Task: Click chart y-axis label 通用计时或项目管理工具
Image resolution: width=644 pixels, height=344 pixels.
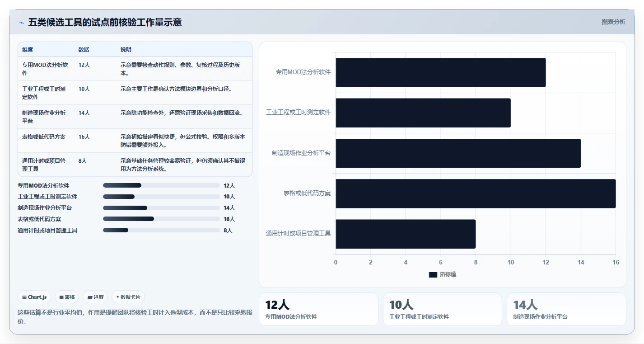Action: 299,234
